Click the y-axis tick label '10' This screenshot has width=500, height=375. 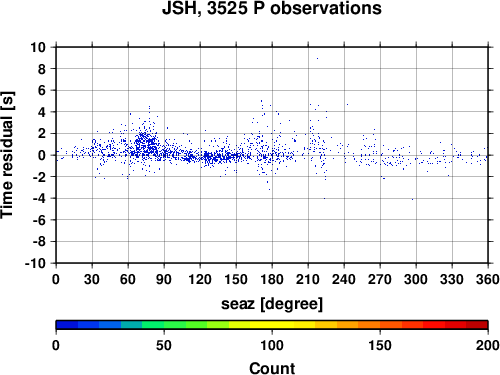[x=38, y=47]
